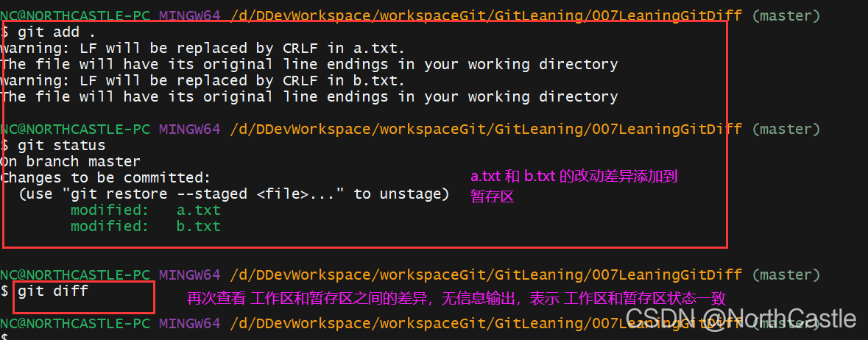Click the 'git status' command text
This screenshot has width=868, height=340.
tap(61, 146)
